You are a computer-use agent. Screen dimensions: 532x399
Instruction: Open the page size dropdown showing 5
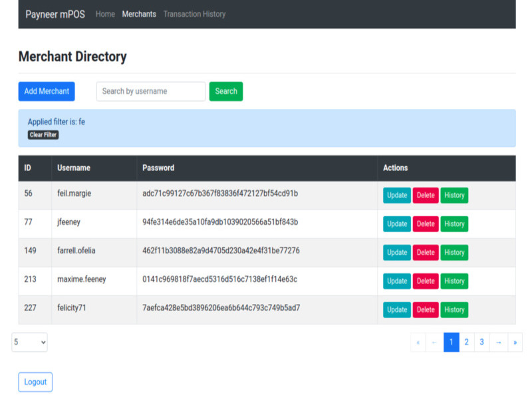(x=29, y=342)
